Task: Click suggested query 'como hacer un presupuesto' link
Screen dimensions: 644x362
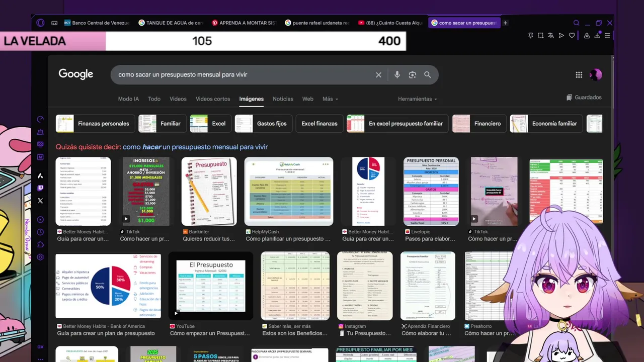Action: point(195,147)
